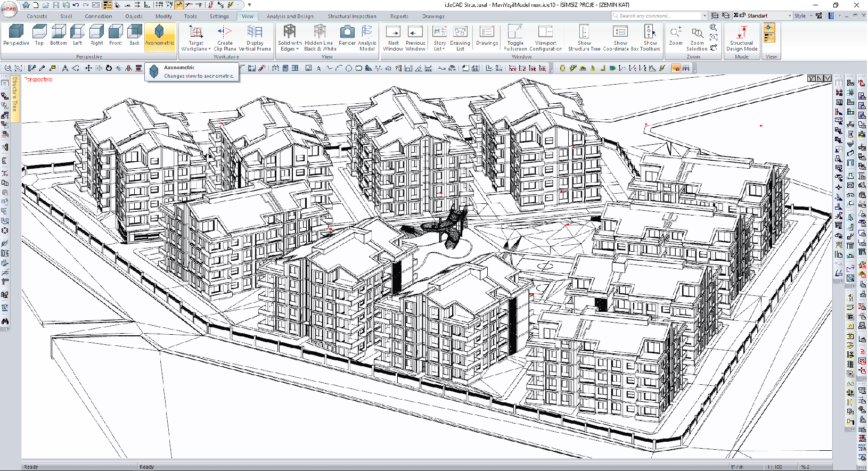The height and width of the screenshot is (471, 868).
Task: Open search command dropdown arrow
Action: 705,16
